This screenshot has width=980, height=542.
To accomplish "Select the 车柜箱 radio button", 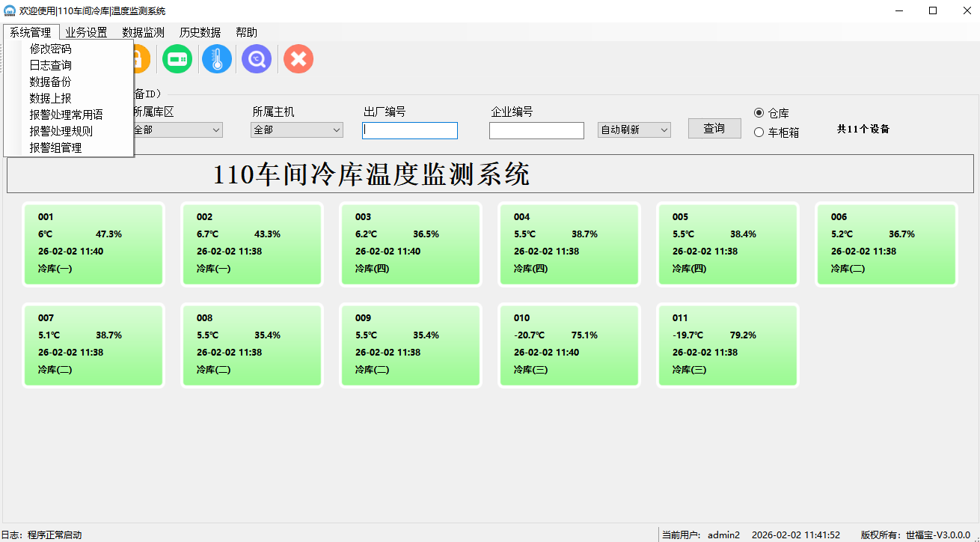I will [759, 133].
